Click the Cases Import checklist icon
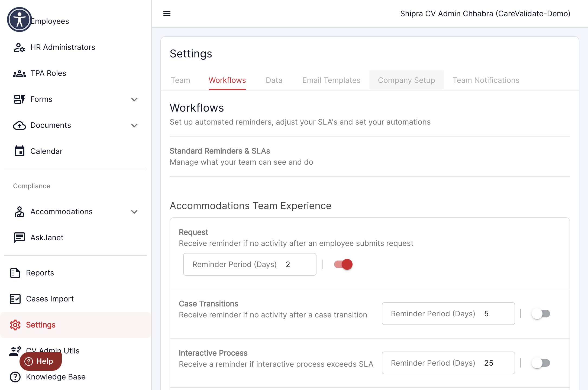Screen dimensions: 588x390 coord(15,299)
